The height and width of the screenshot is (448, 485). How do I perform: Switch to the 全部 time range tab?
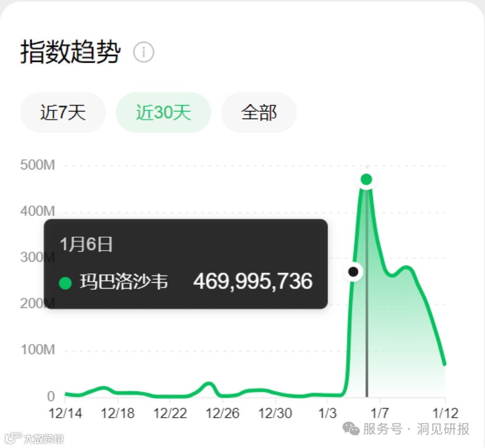(259, 112)
